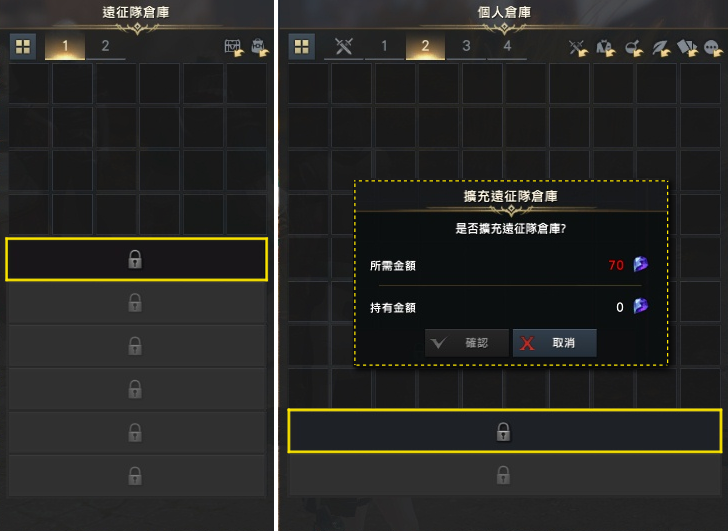Switch to tab 2 in 遠征隊倉庫

click(105, 46)
